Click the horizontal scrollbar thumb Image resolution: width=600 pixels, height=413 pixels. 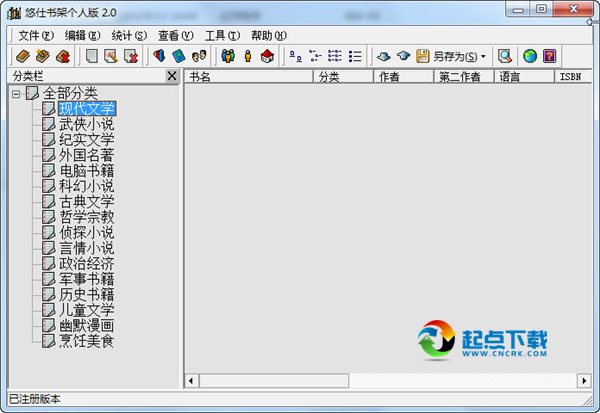[274, 381]
